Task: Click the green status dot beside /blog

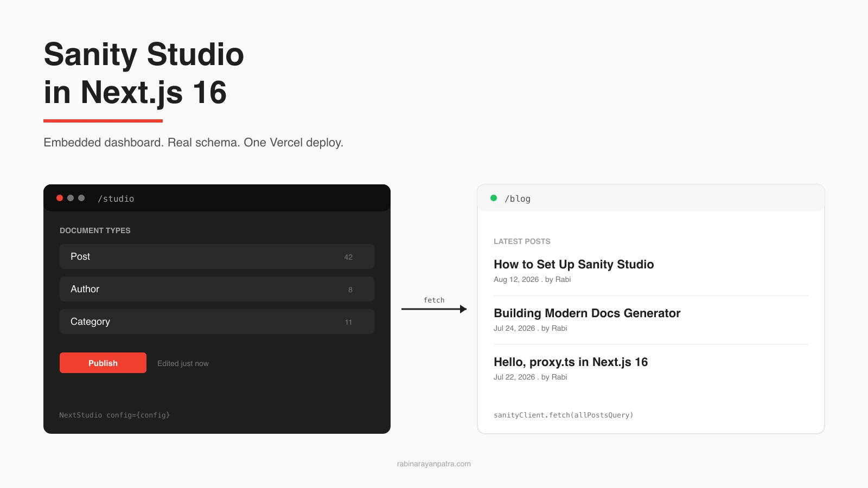Action: tap(494, 198)
